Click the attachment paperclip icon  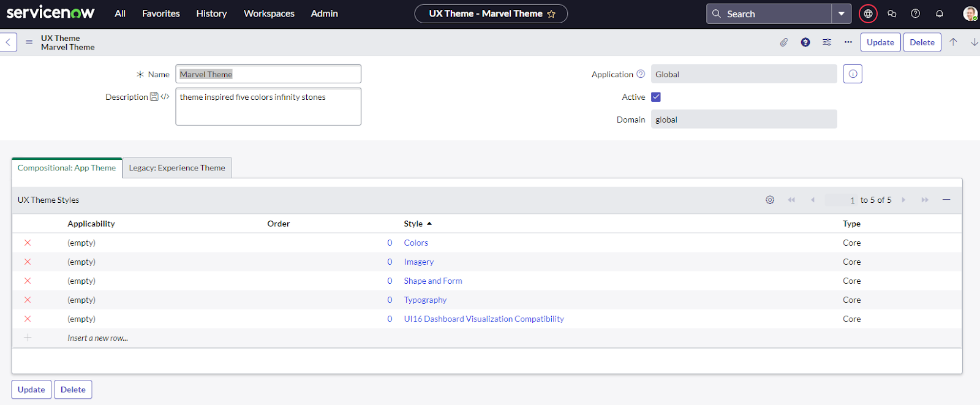point(783,42)
